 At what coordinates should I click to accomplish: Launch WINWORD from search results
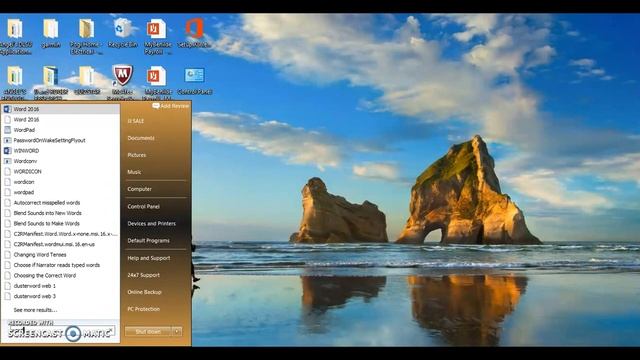coord(60,151)
